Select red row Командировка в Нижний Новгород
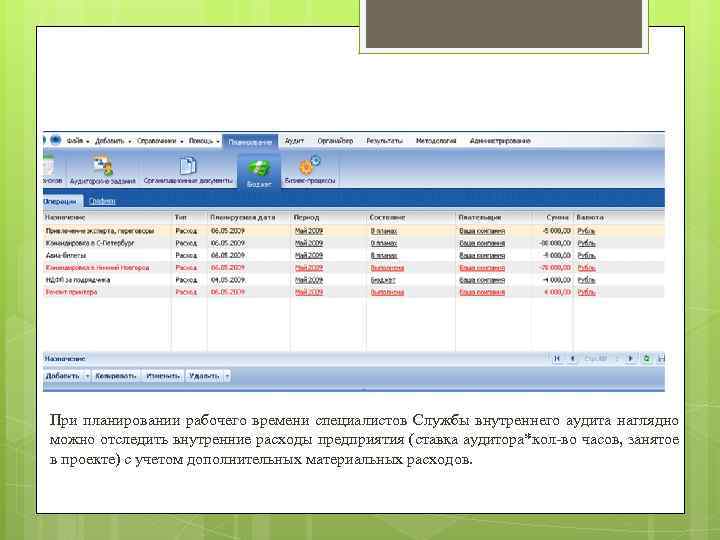The width and height of the screenshot is (720, 540). click(x=354, y=268)
